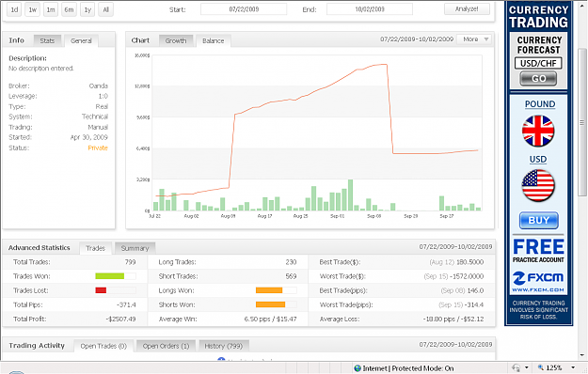
Task: Click the blue BUY button
Action: (x=538, y=221)
